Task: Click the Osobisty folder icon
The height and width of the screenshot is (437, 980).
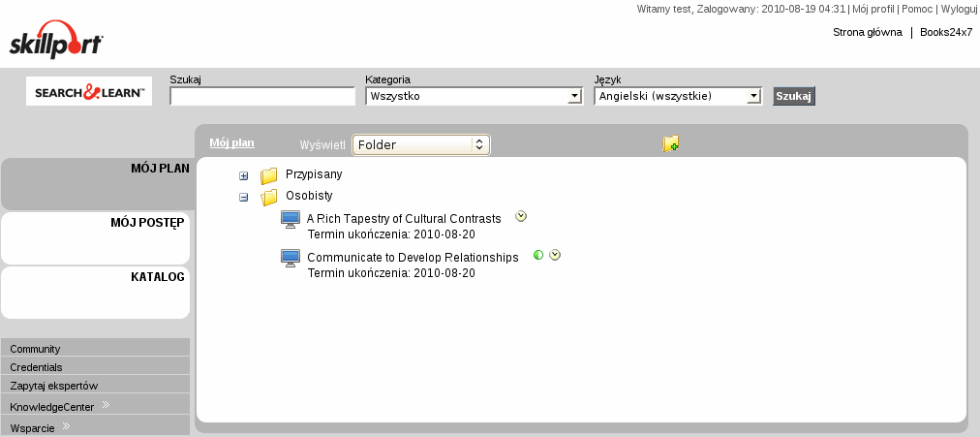Action: pyautogui.click(x=269, y=197)
